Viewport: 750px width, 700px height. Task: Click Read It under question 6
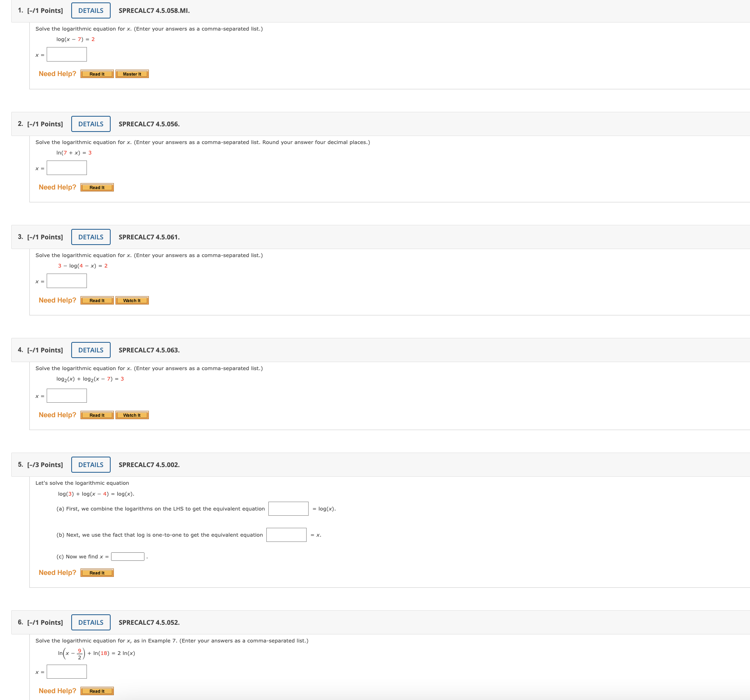(x=97, y=691)
